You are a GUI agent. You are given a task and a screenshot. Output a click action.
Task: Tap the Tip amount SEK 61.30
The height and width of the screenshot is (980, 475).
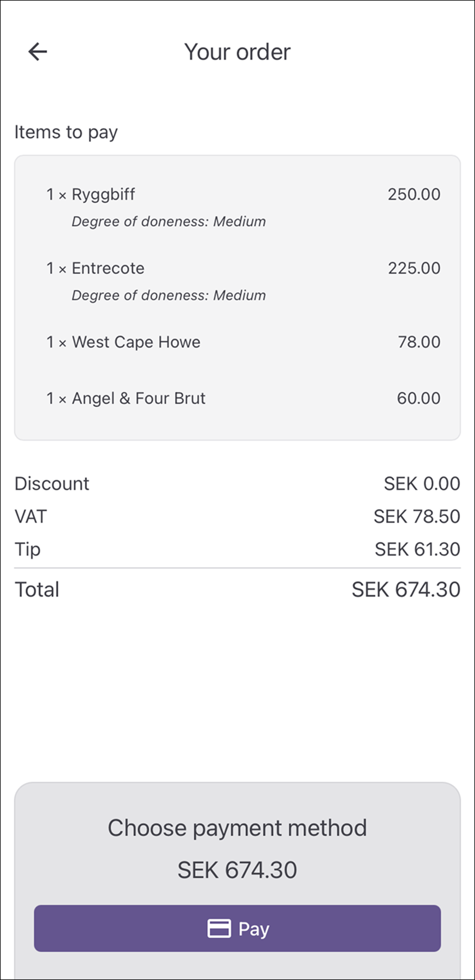pos(417,549)
